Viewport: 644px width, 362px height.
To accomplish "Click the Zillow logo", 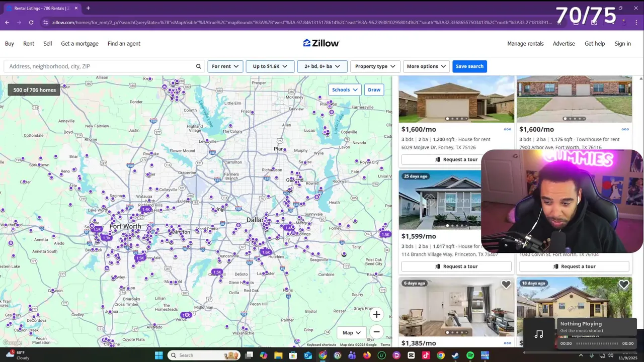I will click(x=321, y=43).
